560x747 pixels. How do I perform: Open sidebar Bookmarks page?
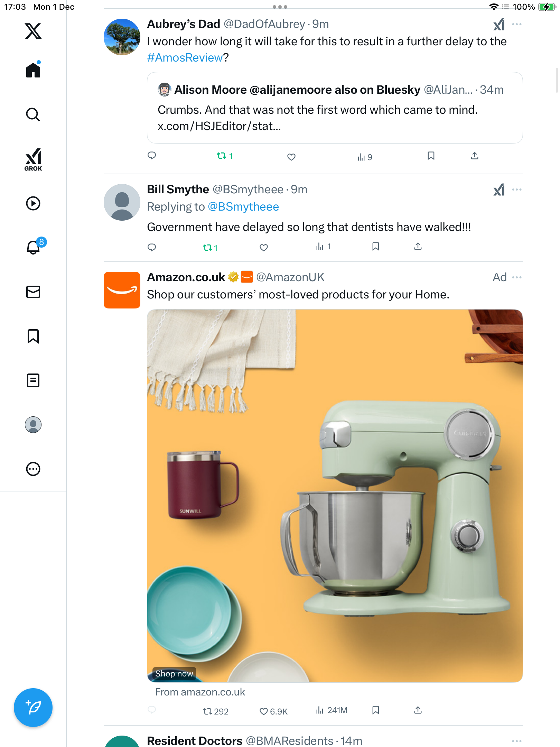(x=33, y=336)
